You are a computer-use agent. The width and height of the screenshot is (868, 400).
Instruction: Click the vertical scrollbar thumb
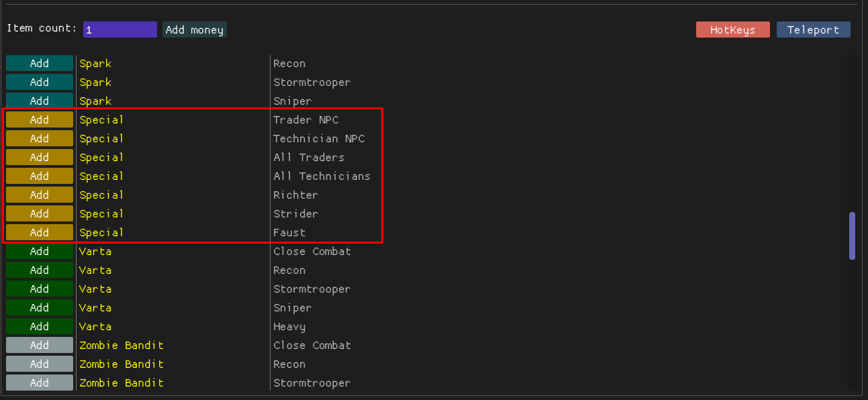click(x=852, y=236)
